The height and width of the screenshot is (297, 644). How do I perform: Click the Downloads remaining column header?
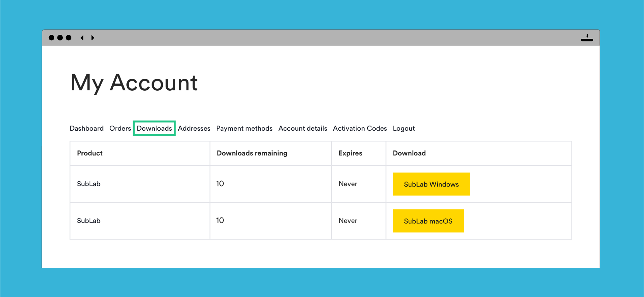tap(252, 153)
